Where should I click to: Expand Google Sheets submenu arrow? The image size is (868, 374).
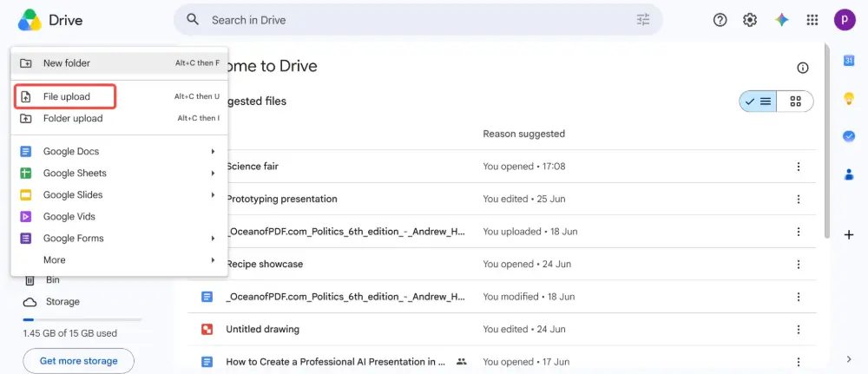[213, 174]
